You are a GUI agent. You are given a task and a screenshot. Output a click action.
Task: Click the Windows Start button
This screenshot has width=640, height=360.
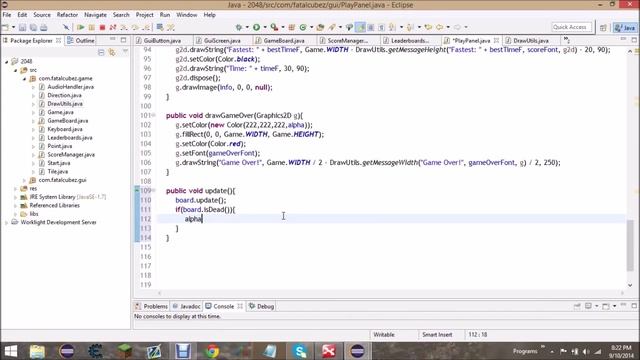[x=11, y=351]
